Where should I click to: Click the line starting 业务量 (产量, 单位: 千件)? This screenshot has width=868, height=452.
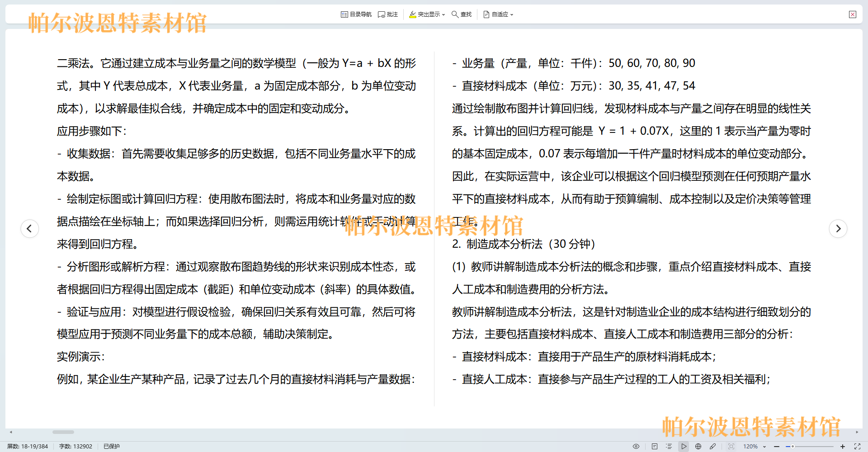pos(574,63)
